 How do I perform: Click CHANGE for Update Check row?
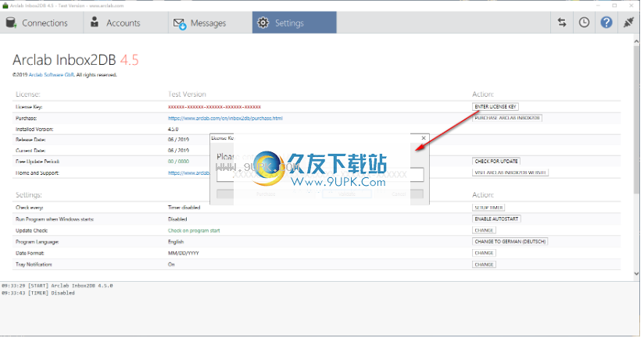[484, 230]
